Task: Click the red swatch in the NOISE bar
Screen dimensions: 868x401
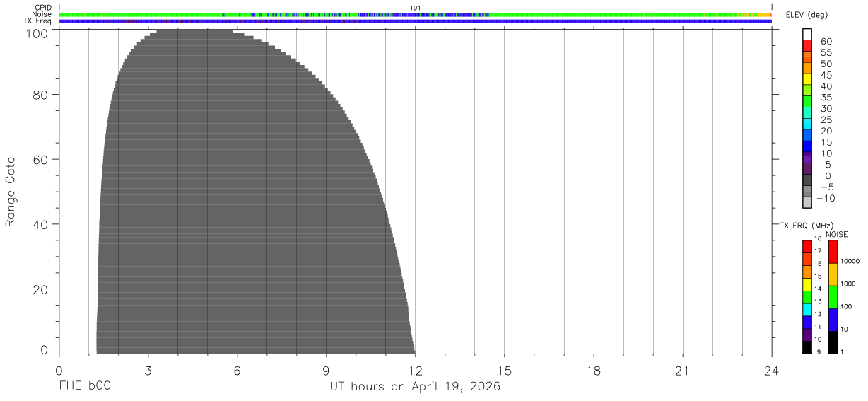Action: pyautogui.click(x=833, y=251)
